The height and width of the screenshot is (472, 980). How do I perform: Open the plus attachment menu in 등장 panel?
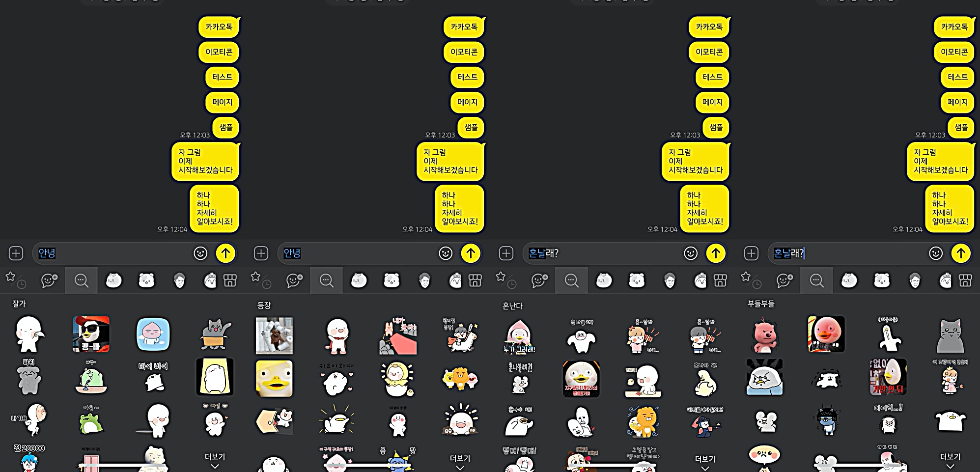point(261,253)
